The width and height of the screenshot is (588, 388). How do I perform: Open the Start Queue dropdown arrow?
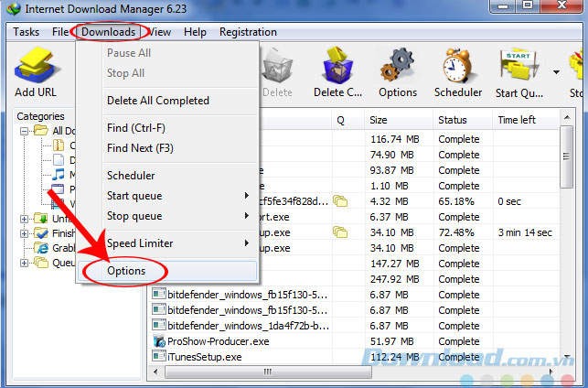(x=557, y=72)
